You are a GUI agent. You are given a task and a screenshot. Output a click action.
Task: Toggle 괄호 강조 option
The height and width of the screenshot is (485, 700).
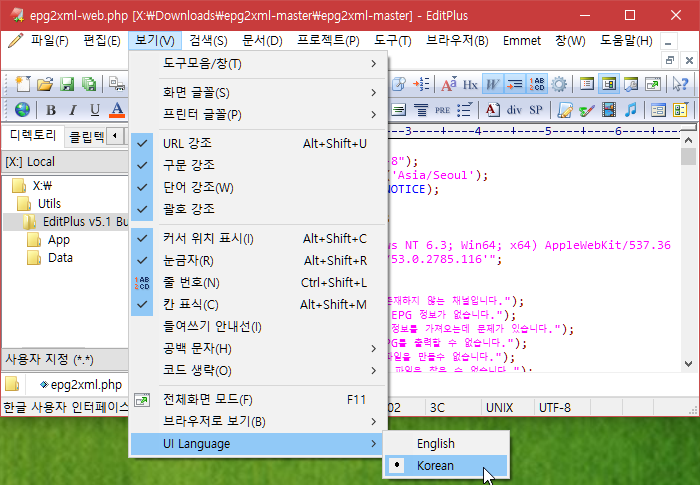[259, 209]
